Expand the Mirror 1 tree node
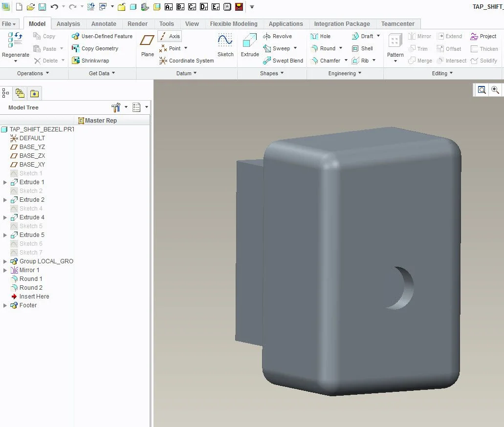This screenshot has height=427, width=504. coord(5,270)
